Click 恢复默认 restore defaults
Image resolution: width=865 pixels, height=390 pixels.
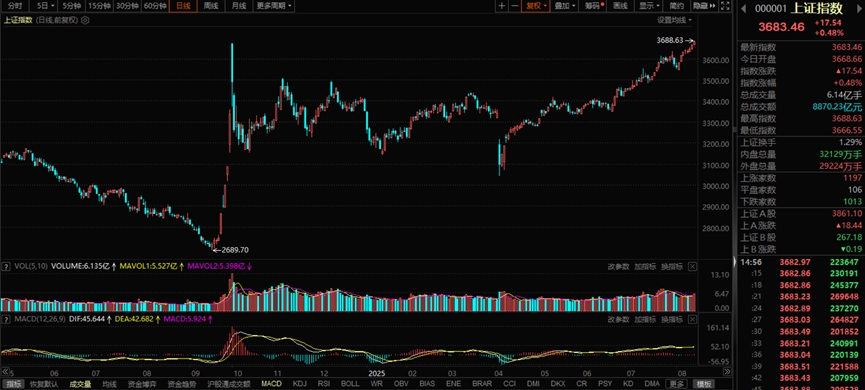[43, 384]
